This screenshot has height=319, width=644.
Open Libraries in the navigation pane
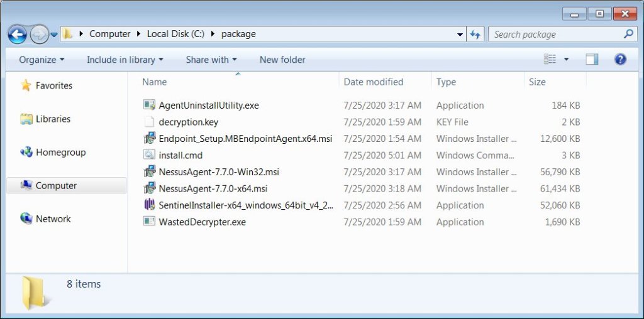click(53, 119)
